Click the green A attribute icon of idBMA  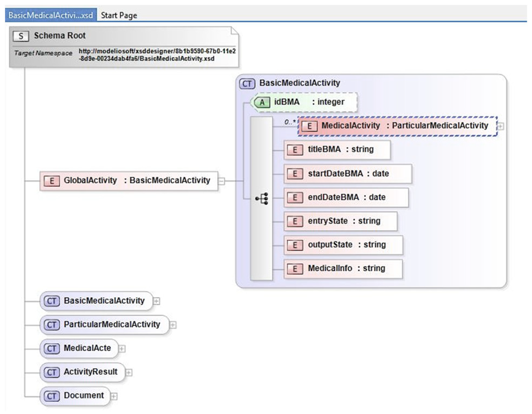[x=262, y=102]
